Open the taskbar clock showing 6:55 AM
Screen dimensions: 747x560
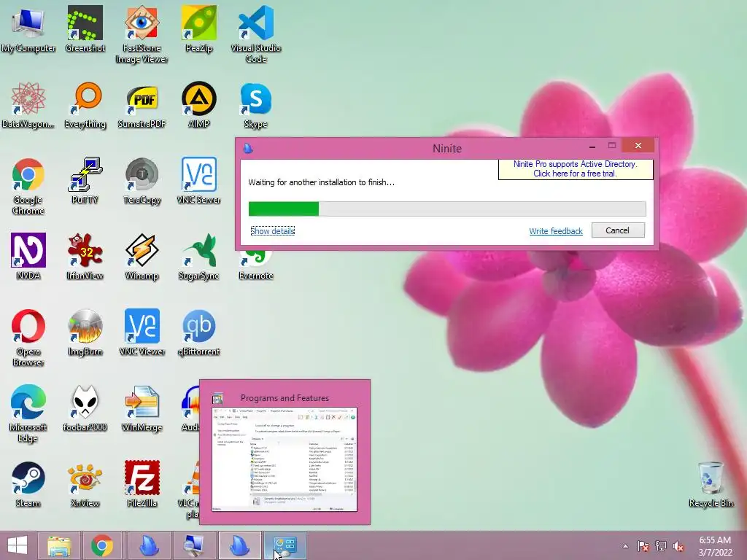coord(715,546)
